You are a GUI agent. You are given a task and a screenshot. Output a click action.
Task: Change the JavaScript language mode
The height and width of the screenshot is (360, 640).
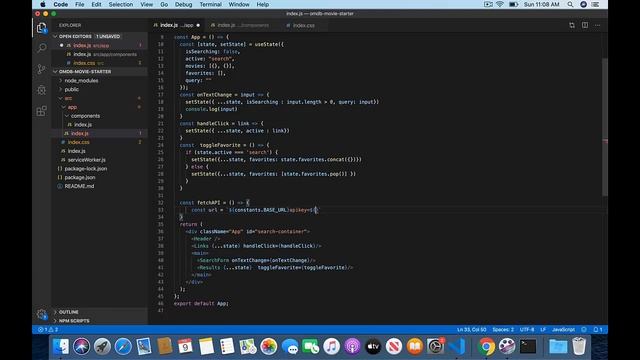tap(563, 329)
